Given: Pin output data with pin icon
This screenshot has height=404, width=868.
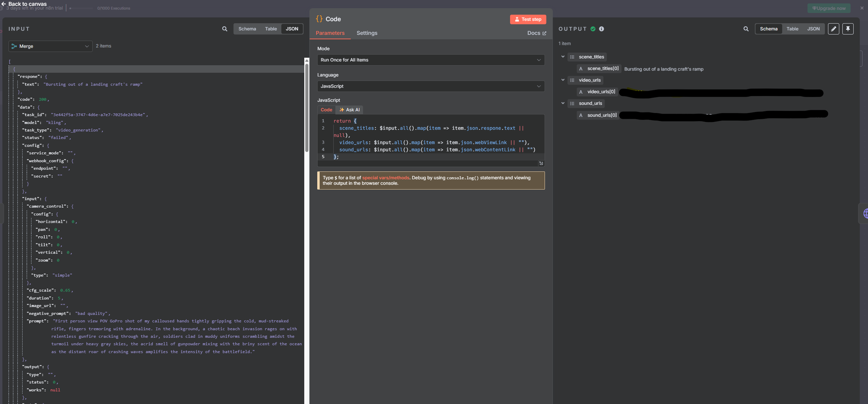Looking at the screenshot, I should [x=848, y=29].
